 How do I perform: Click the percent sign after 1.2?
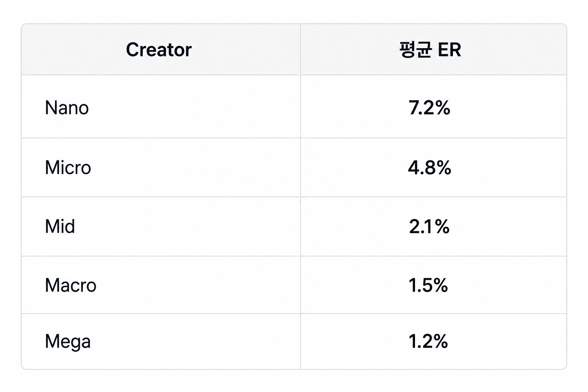pos(440,341)
